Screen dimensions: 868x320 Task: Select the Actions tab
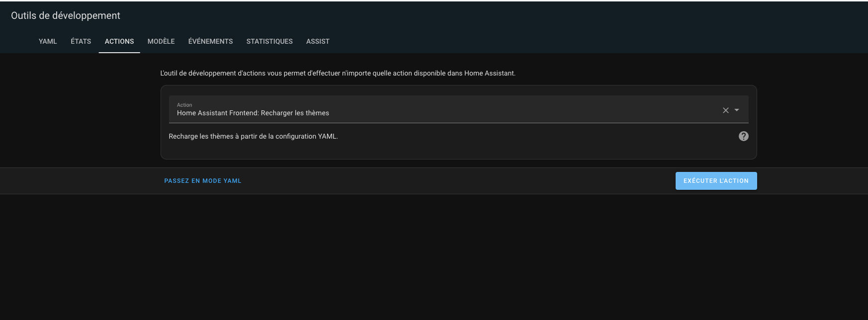tap(119, 41)
